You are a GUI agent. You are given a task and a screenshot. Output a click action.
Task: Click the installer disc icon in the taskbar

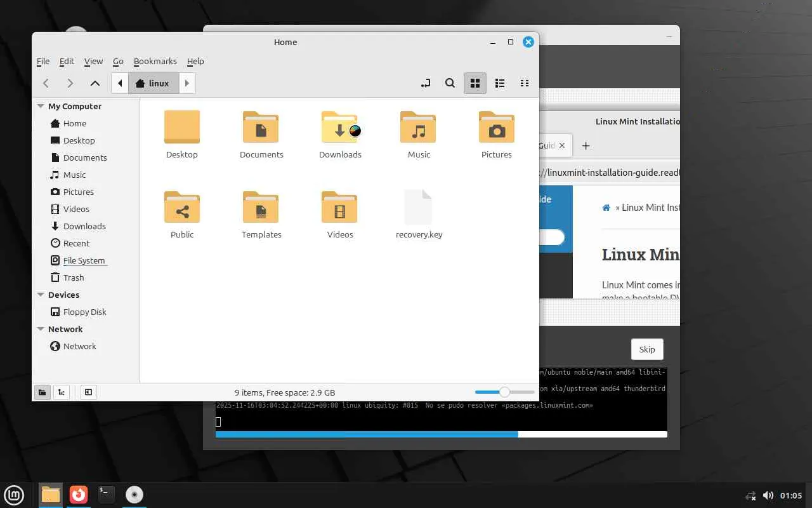coord(134,495)
